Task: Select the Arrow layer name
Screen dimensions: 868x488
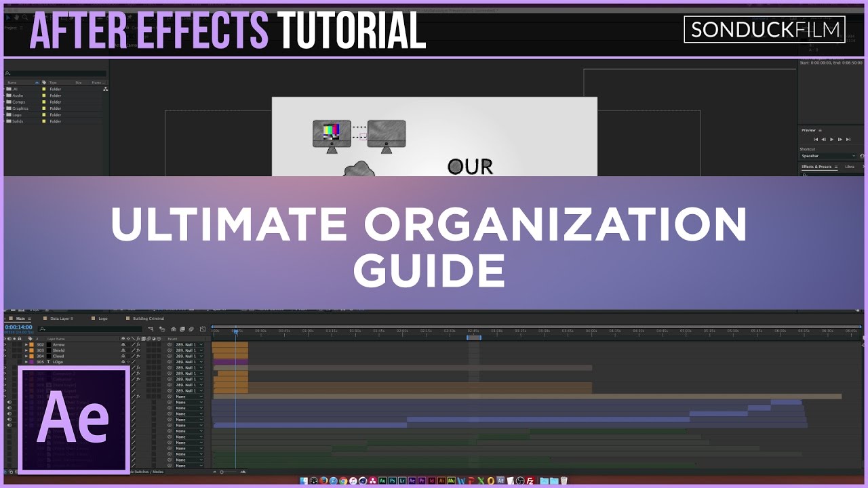Action: click(x=58, y=345)
